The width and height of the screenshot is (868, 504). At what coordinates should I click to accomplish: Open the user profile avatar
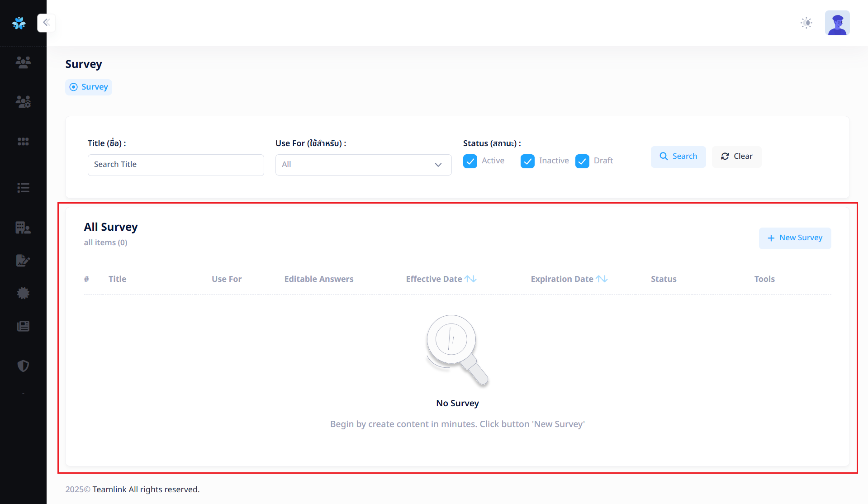pos(837,23)
